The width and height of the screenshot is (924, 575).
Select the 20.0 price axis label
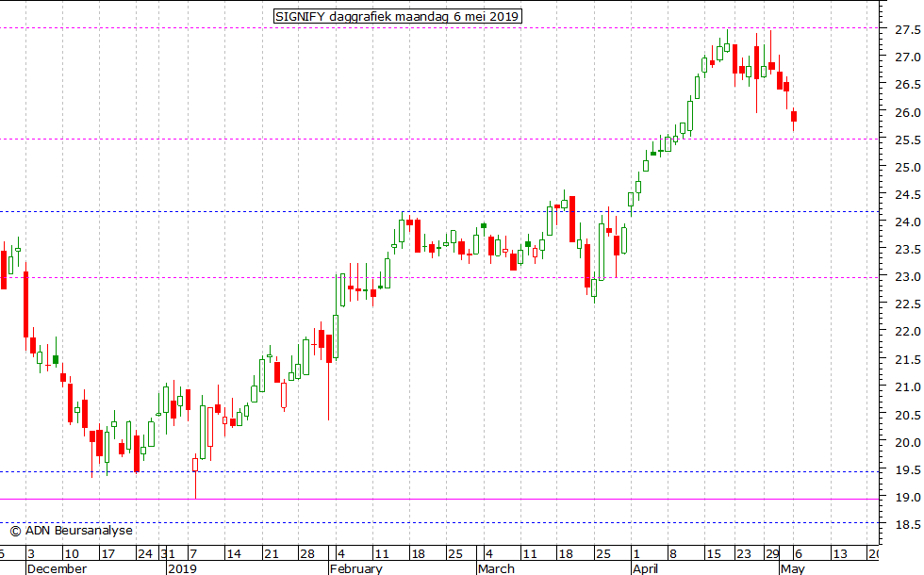[x=907, y=442]
